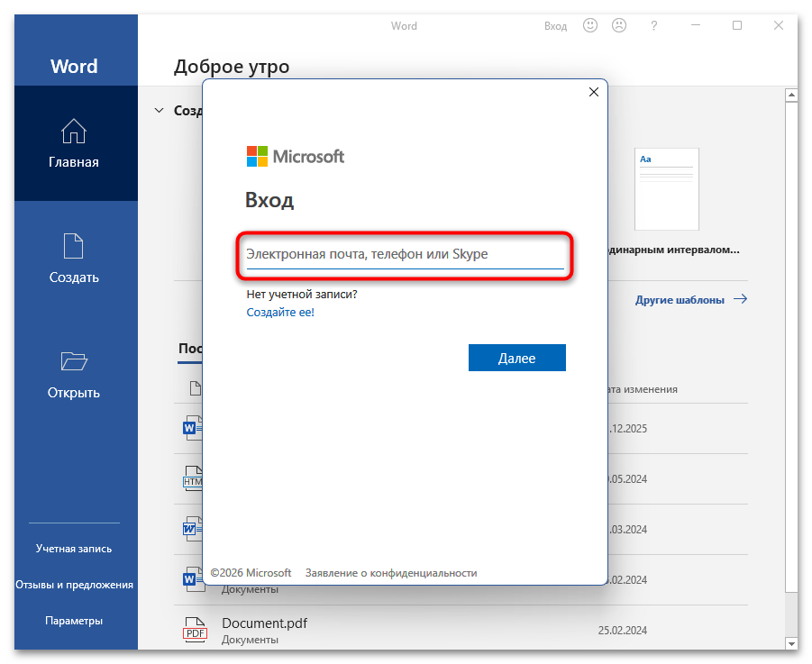The height and width of the screenshot is (664, 812).
Task: Click the scrollbar down arrow
Action: pyautogui.click(x=791, y=644)
